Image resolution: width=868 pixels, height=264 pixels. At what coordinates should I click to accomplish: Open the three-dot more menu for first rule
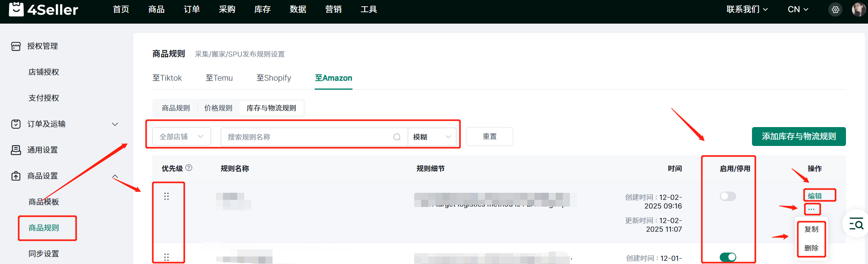[811, 209]
